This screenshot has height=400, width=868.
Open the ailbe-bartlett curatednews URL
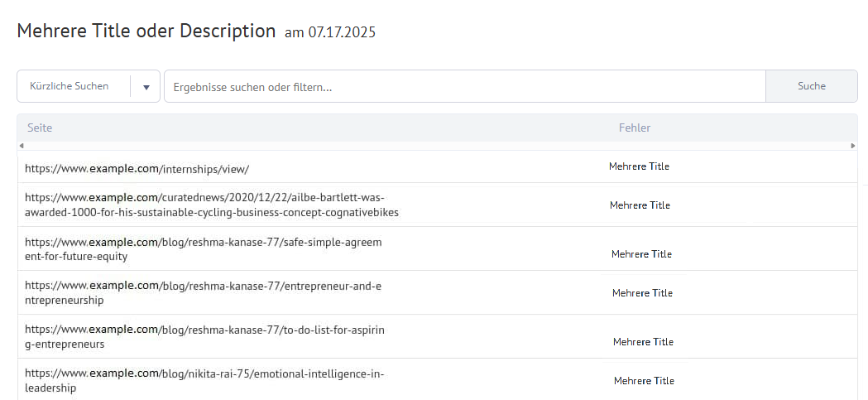tap(212, 205)
